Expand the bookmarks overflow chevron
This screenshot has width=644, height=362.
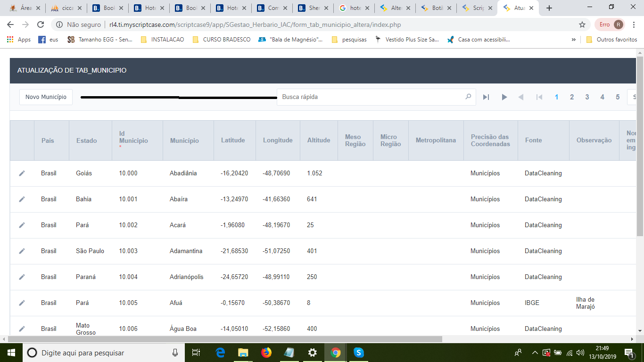tap(574, 40)
